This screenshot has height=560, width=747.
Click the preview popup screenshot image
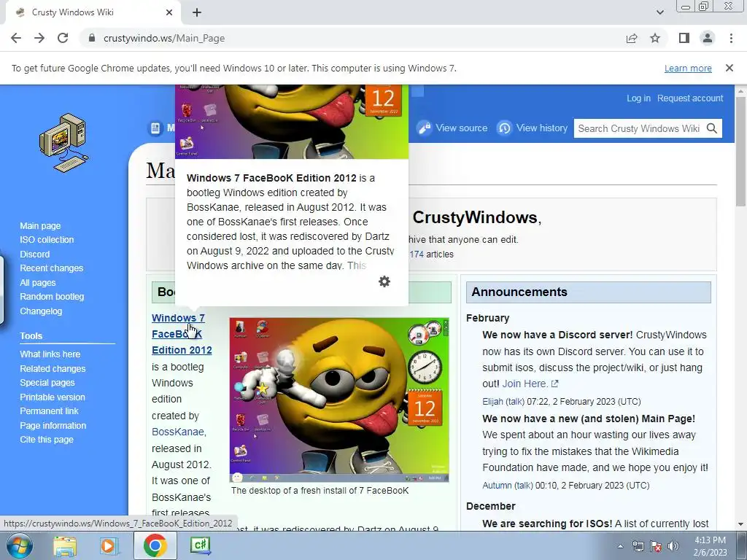click(292, 122)
